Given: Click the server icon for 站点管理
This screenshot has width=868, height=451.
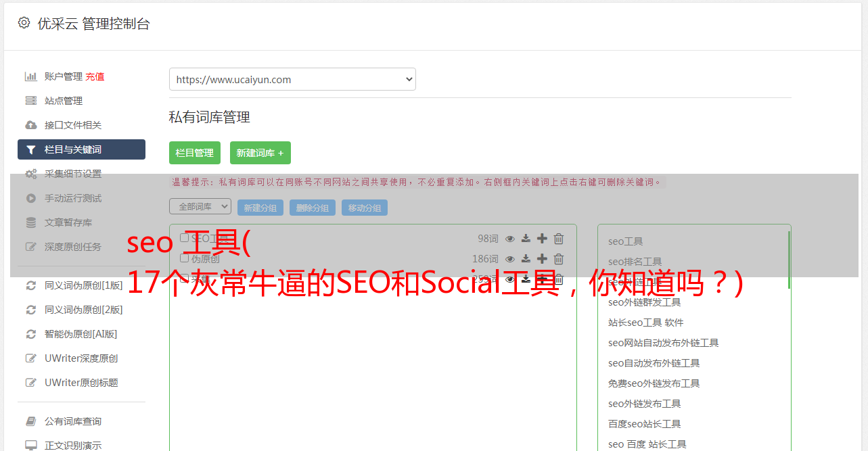Looking at the screenshot, I should point(30,101).
